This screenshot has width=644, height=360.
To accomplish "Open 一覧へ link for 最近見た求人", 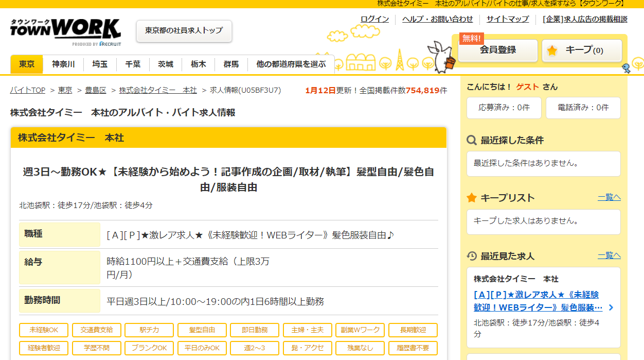I will point(609,255).
